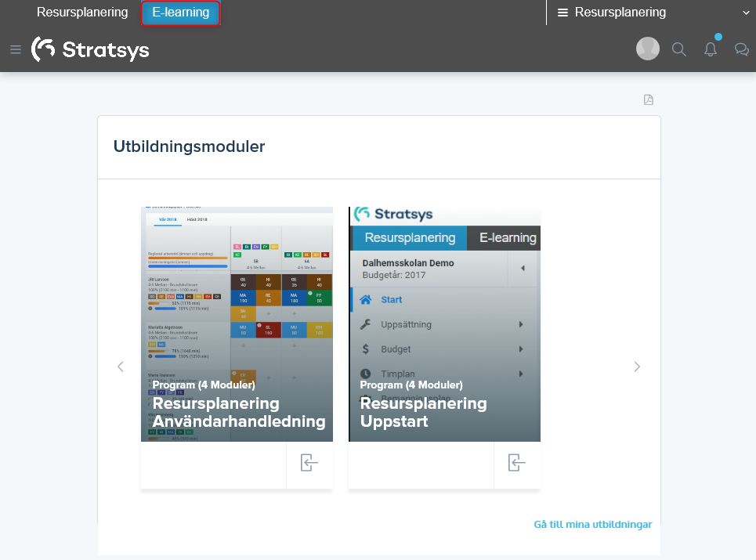Select the E-learning tab

pos(181,13)
